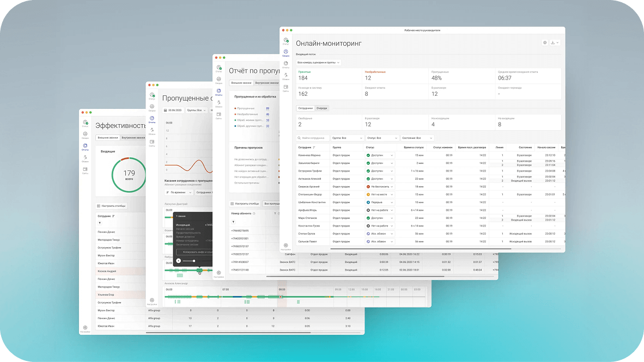
Task: Open Сводка icon in Отчёт по пропущенным sidebar
Action: pos(219,79)
